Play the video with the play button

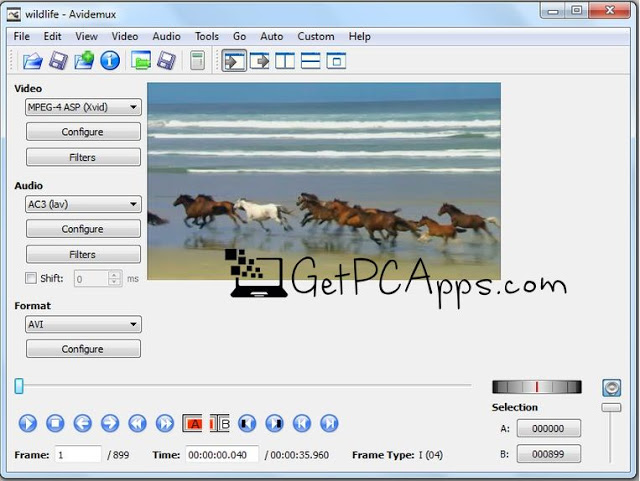pyautogui.click(x=28, y=423)
